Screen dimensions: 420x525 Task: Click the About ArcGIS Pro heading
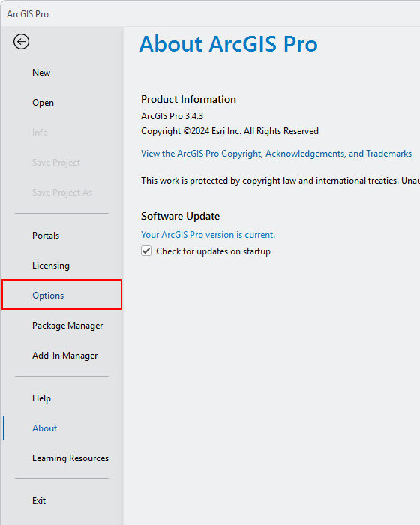click(229, 44)
